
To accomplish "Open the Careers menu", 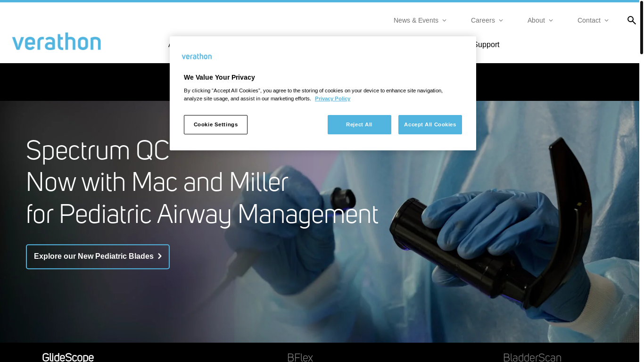I will (x=483, y=20).
